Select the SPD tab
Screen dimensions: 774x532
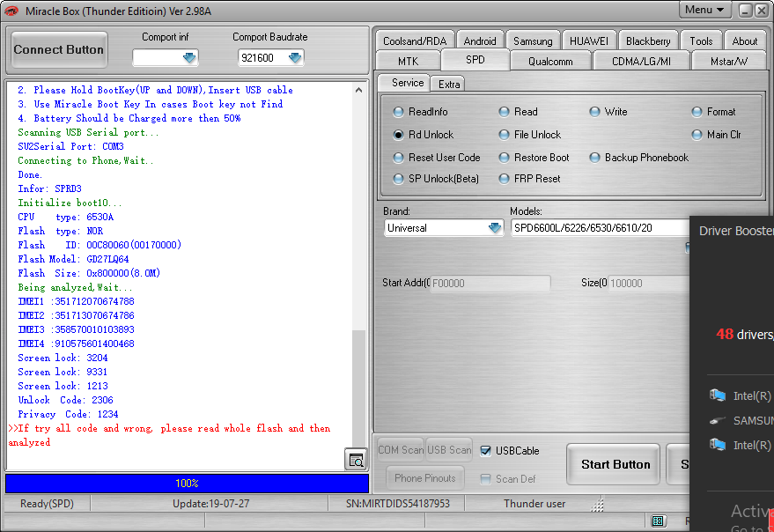pos(475,60)
